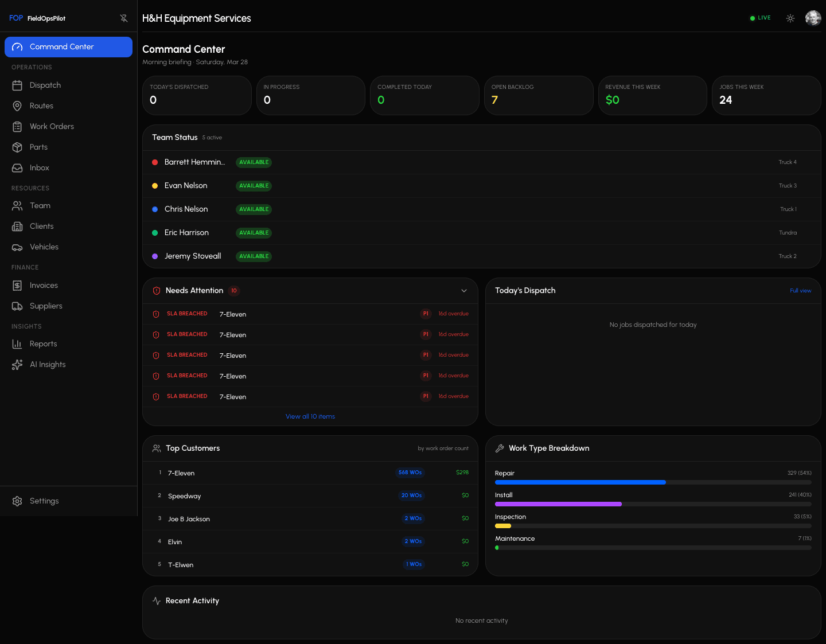Click the View all 10 items link
826x644 pixels.
[x=310, y=417]
